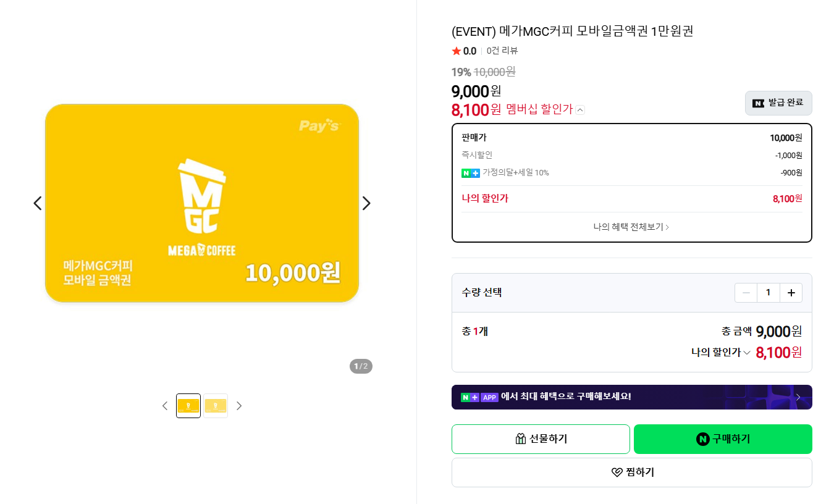Collapse the 멤버십 할인가 price breakdown
Viewport: 834px width, 504px height.
[579, 109]
